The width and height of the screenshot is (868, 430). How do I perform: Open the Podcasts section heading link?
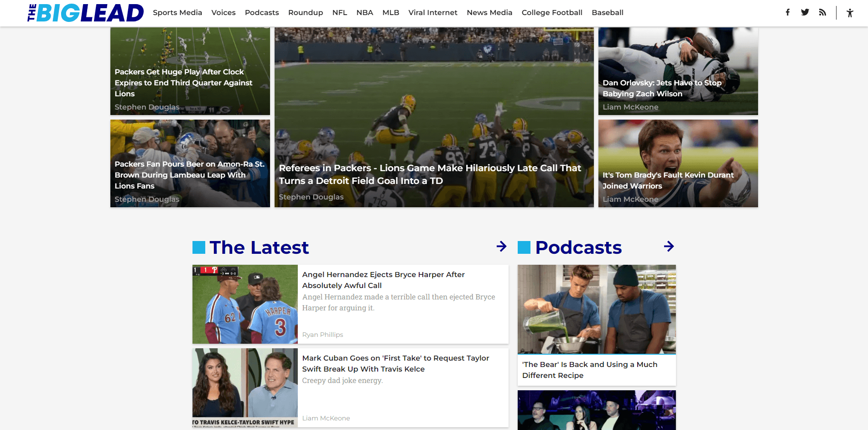point(578,247)
